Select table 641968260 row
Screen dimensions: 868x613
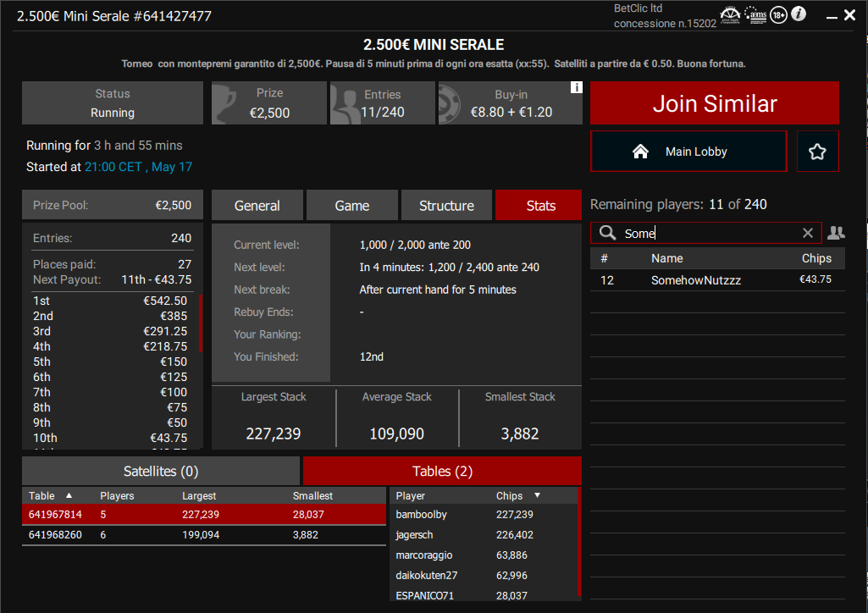(x=204, y=534)
